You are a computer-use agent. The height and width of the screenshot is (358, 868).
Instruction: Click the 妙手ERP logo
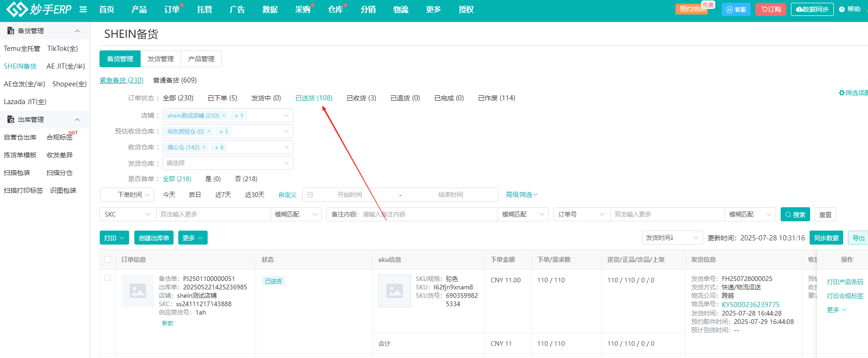click(38, 9)
